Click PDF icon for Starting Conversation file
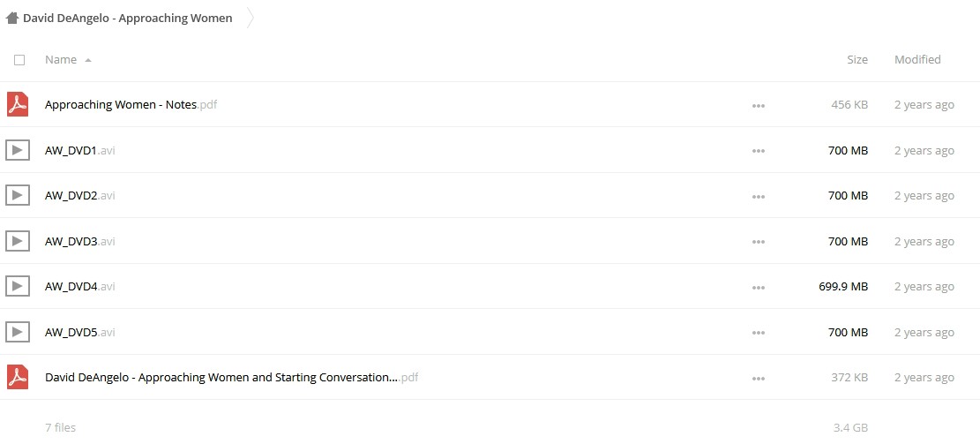980x444 pixels. (18, 377)
